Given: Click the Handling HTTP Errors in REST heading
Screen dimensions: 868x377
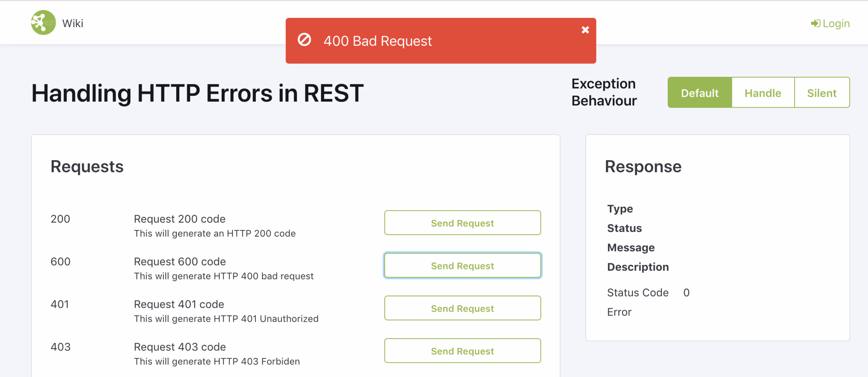Looking at the screenshot, I should click(x=197, y=93).
